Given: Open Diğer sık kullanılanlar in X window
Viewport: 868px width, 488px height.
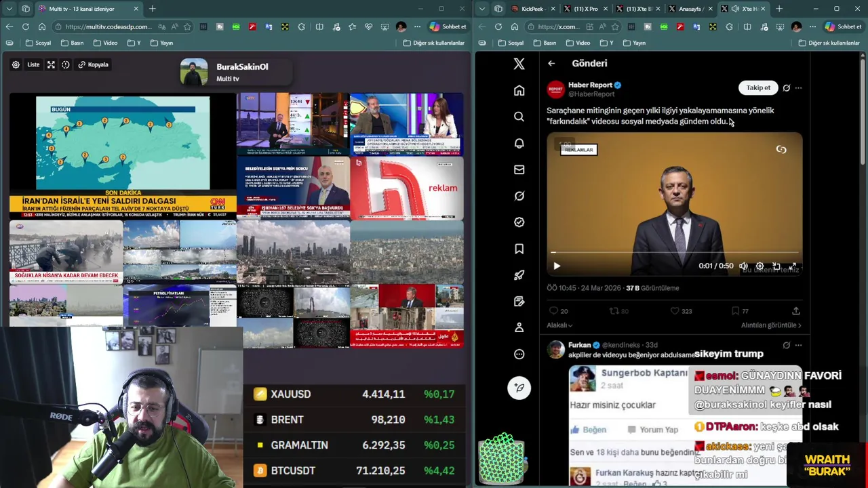Looking at the screenshot, I should 829,43.
